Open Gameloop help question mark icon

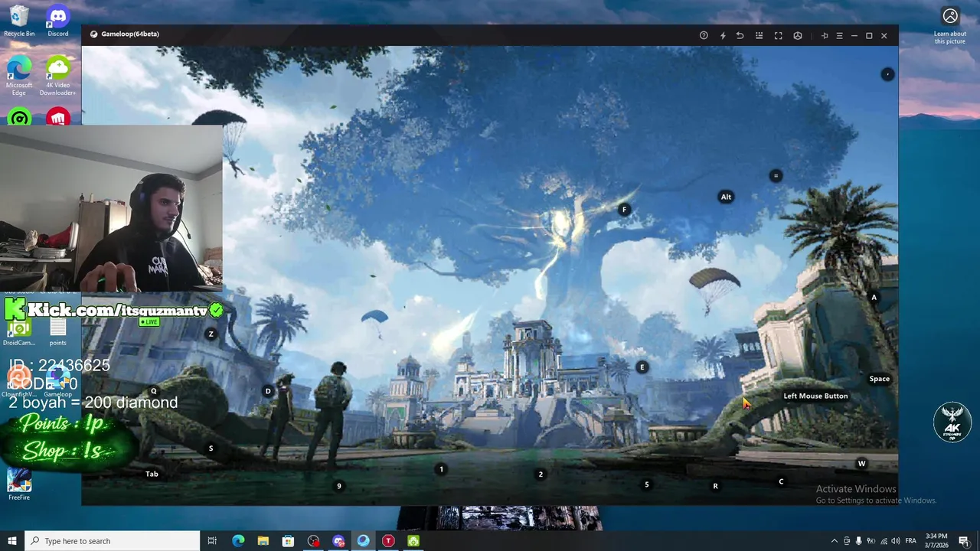click(704, 35)
